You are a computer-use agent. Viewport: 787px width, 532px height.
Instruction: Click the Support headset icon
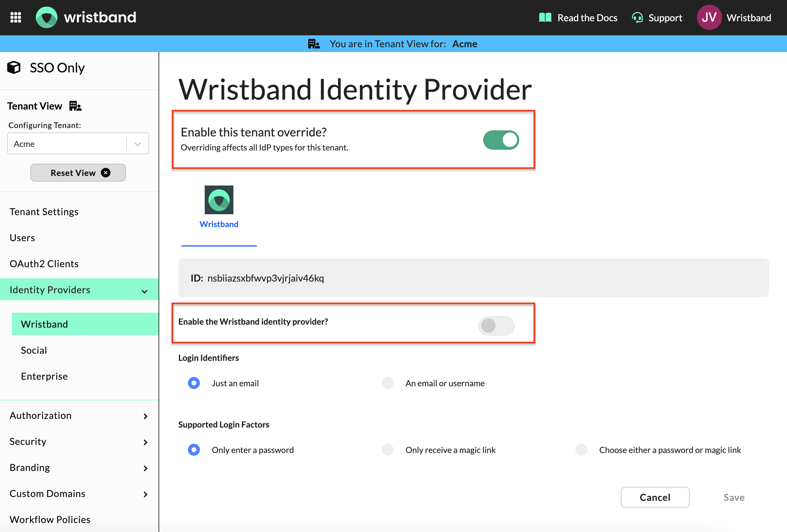[x=637, y=18]
